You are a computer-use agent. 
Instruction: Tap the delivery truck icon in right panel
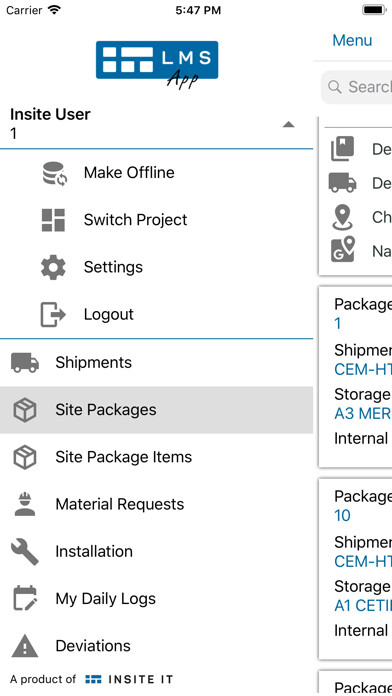pos(342,183)
